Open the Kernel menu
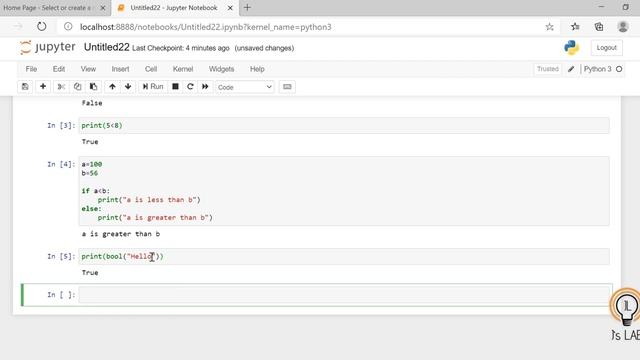The height and width of the screenshot is (360, 640). (x=183, y=69)
